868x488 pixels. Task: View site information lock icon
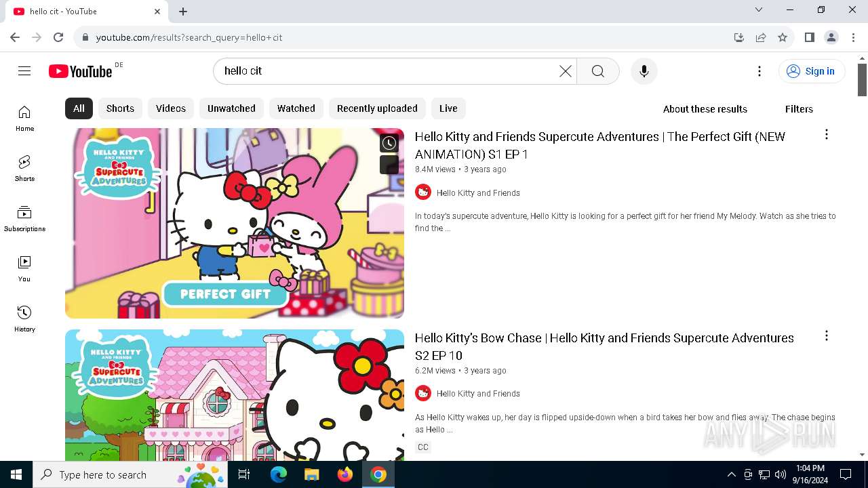pos(85,37)
